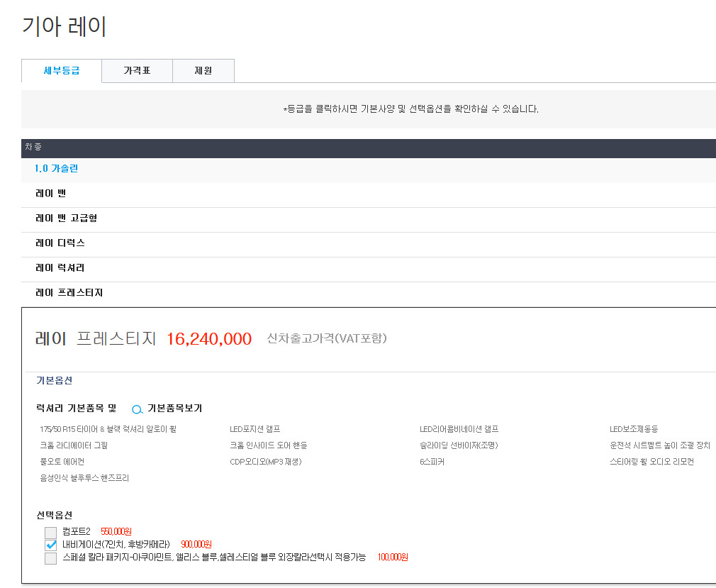Click the 신차출고가격(VAT포함) label
716x588 pixels.
point(327,338)
